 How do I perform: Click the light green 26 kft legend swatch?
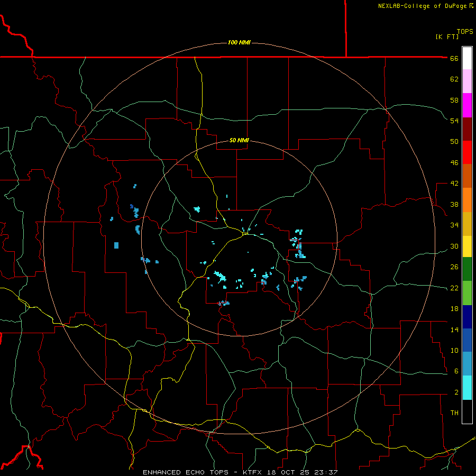[x=467, y=293]
